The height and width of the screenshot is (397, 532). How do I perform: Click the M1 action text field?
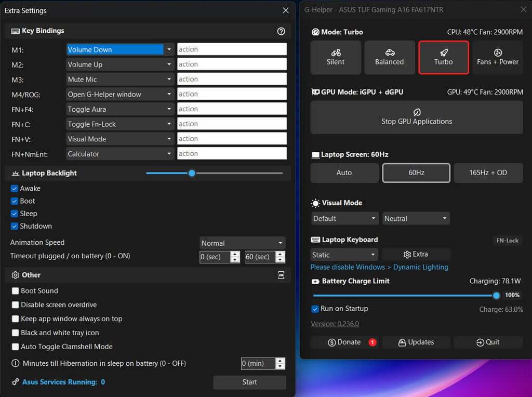point(232,49)
